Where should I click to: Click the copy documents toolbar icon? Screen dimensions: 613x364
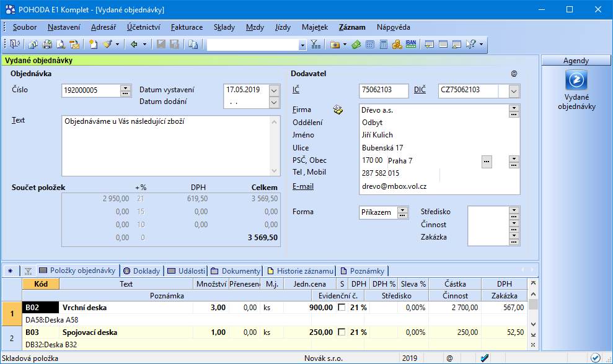pyautogui.click(x=33, y=45)
